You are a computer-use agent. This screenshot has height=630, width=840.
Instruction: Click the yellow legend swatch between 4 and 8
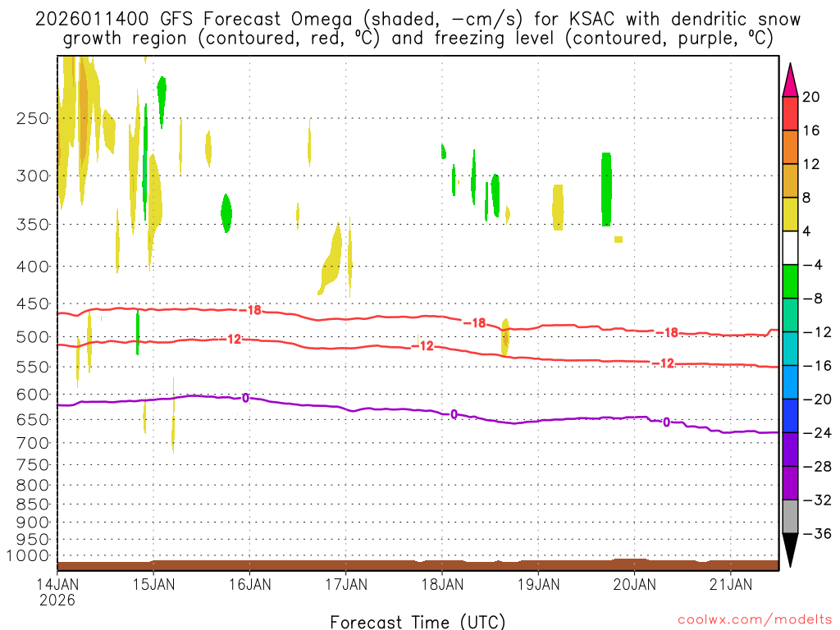(x=790, y=214)
